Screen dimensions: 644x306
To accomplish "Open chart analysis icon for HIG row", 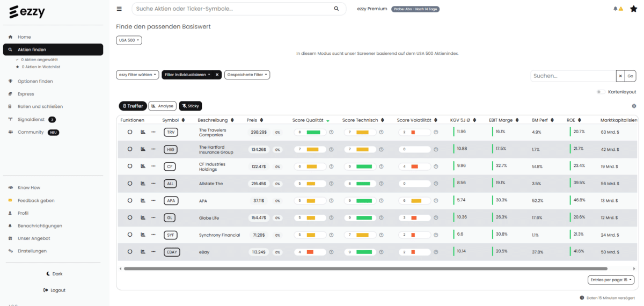I will click(x=143, y=149).
